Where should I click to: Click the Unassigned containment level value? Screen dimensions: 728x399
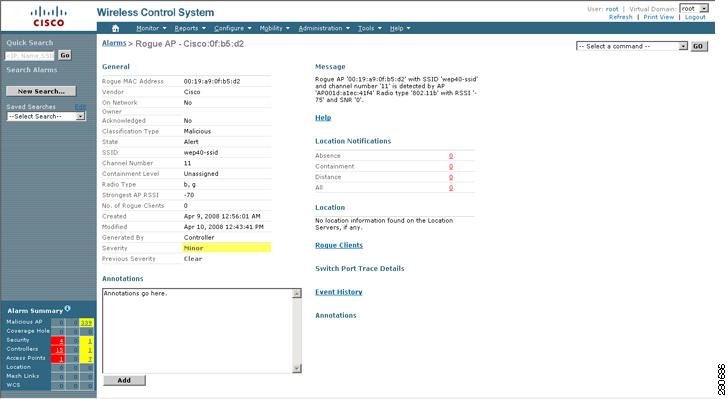point(201,174)
